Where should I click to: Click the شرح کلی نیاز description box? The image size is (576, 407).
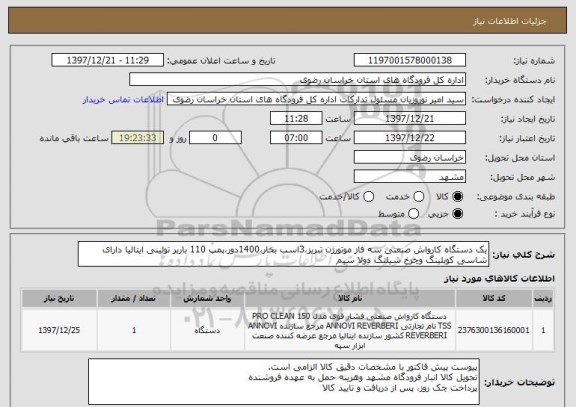283,254
